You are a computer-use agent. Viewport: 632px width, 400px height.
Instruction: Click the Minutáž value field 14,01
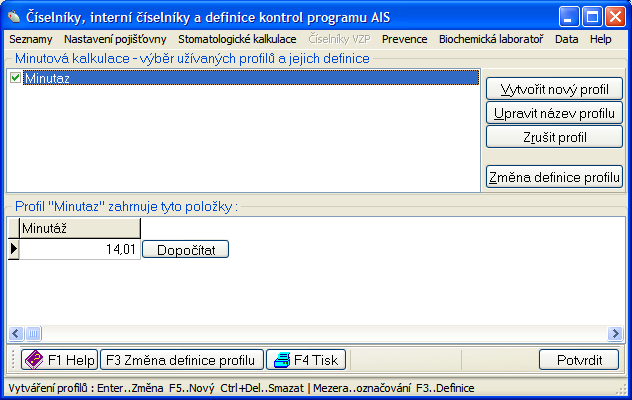pyautogui.click(x=80, y=249)
